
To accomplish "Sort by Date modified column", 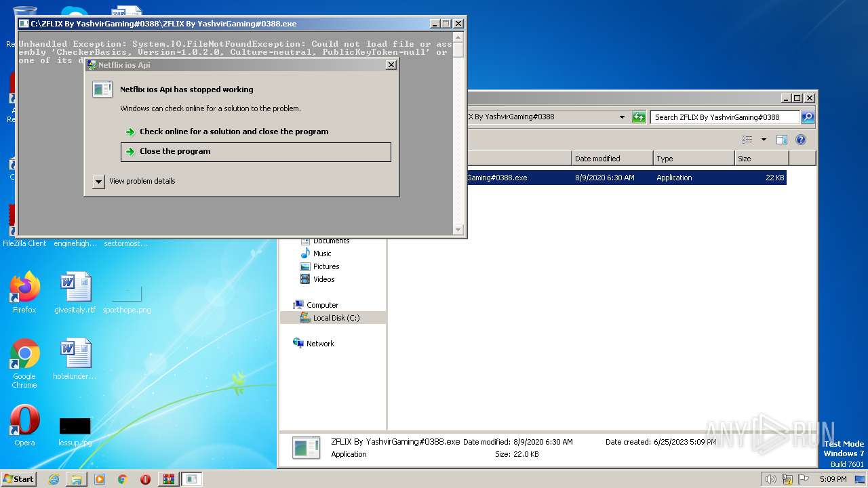I will tap(612, 159).
